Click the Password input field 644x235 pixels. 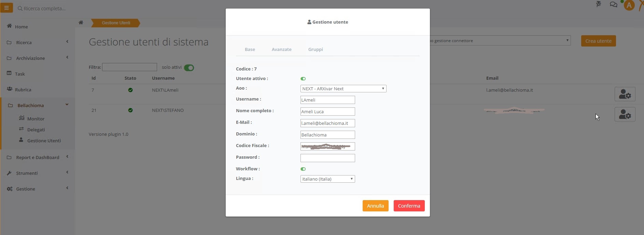tap(327, 158)
